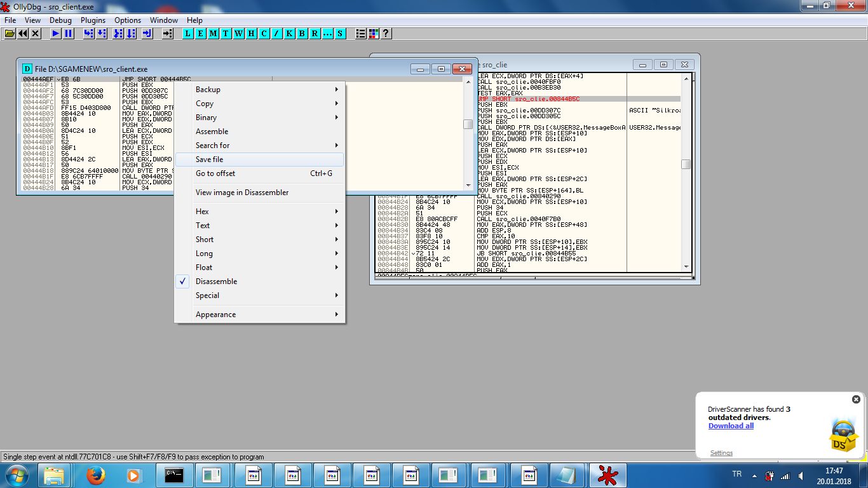The width and height of the screenshot is (868, 488).
Task: Choose Go to offset menu entry
Action: [x=260, y=173]
